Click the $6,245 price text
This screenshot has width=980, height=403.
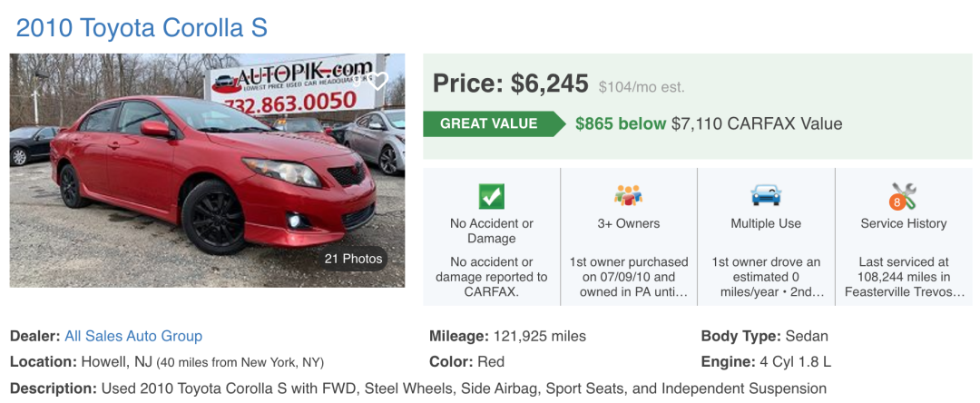(550, 84)
